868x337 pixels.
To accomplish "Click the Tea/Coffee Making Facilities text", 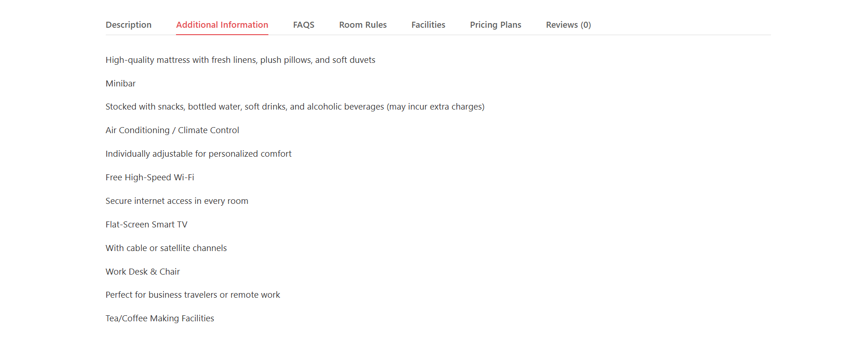I will coord(160,319).
